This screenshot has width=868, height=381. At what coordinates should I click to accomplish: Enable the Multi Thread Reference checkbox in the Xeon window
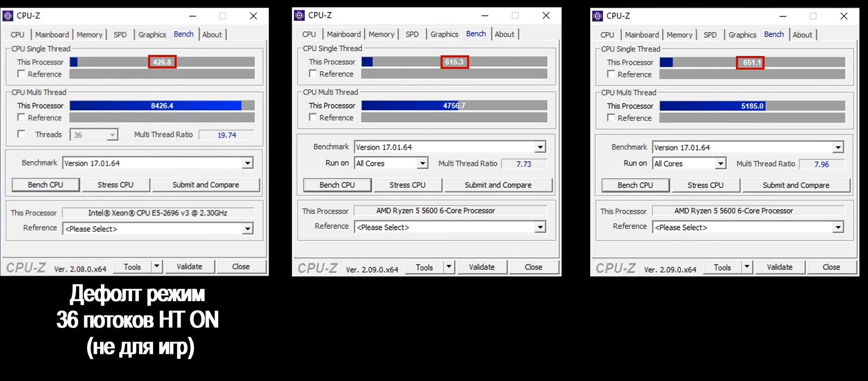coord(21,117)
